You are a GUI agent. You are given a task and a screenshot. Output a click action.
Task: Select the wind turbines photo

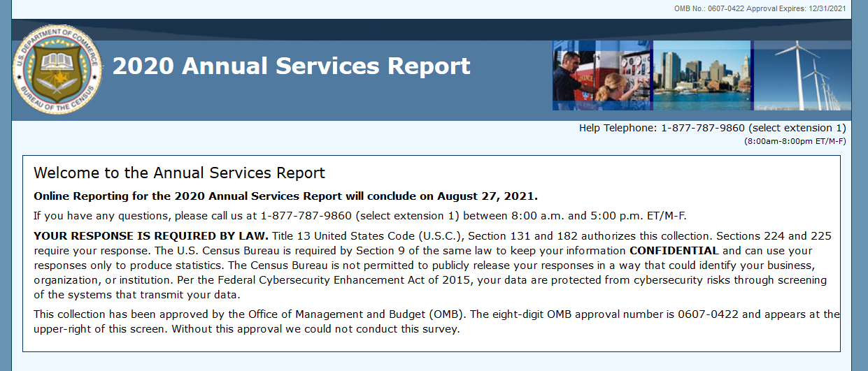click(x=802, y=75)
